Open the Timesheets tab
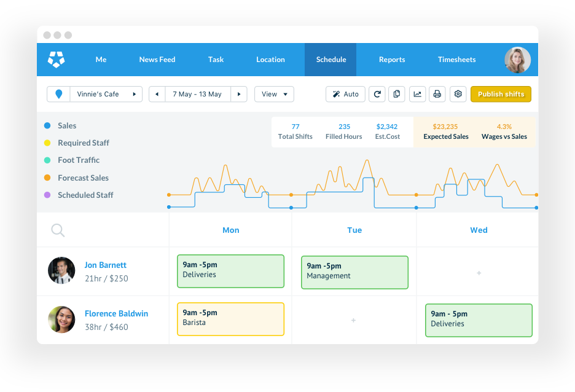 click(456, 60)
